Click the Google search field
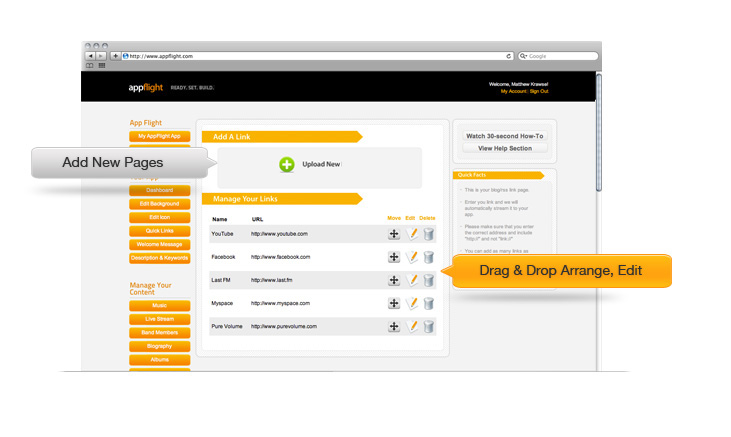This screenshot has width=731, height=437. pos(558,56)
